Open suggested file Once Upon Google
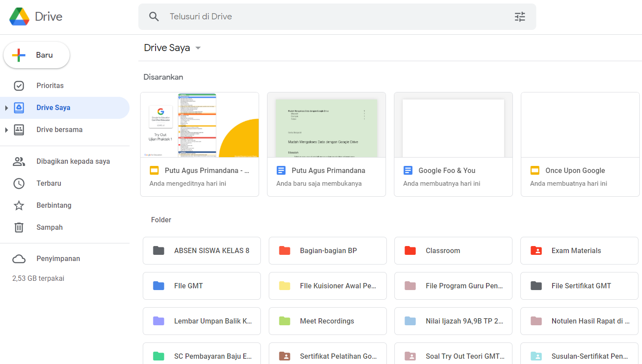 580,144
